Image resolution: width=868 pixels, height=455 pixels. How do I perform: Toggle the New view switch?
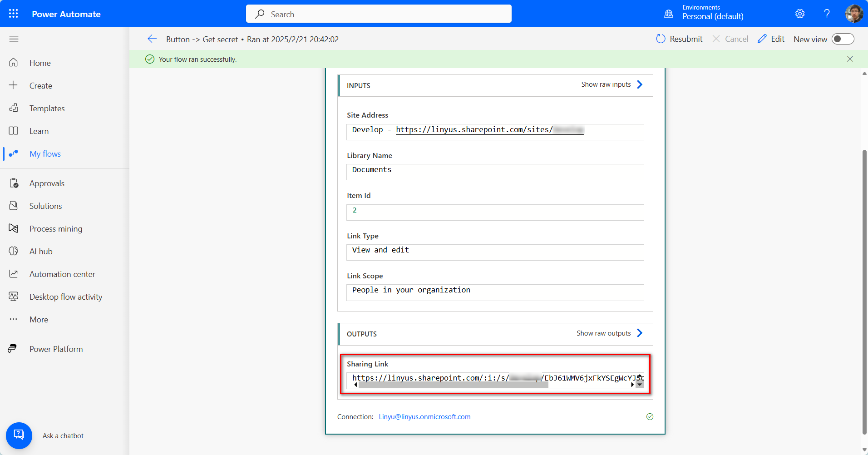point(843,39)
